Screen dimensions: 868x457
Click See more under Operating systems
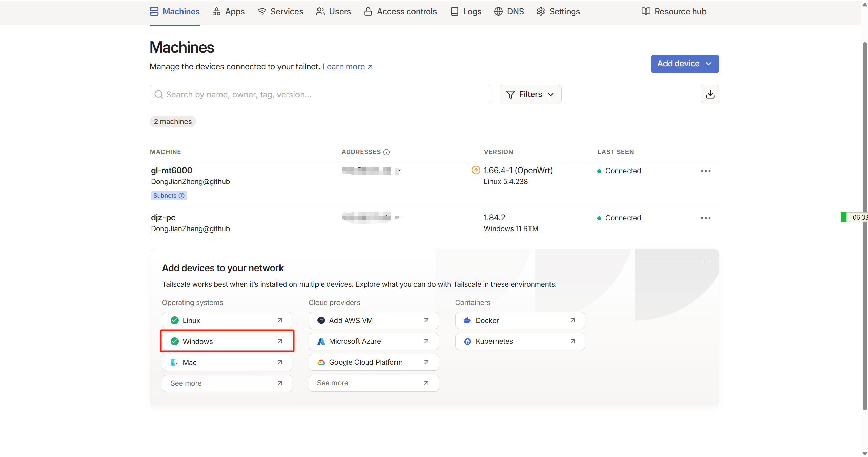pyautogui.click(x=227, y=383)
